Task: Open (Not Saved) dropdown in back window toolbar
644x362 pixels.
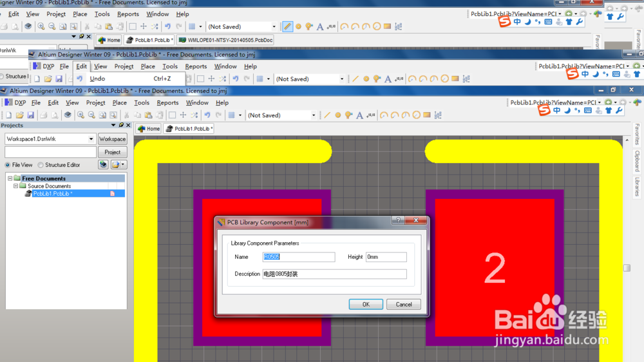Action: (274, 26)
